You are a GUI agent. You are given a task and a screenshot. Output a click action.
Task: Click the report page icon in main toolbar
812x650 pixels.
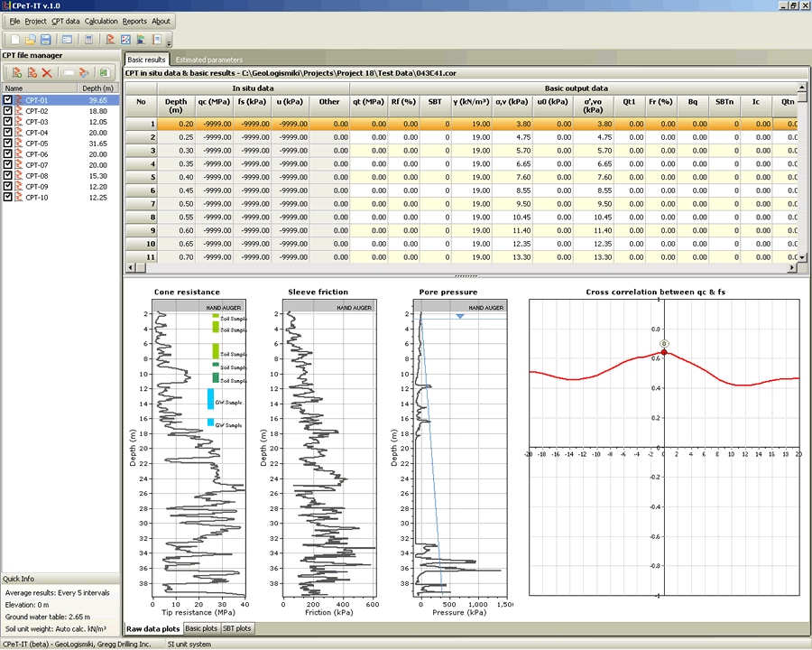click(x=156, y=40)
